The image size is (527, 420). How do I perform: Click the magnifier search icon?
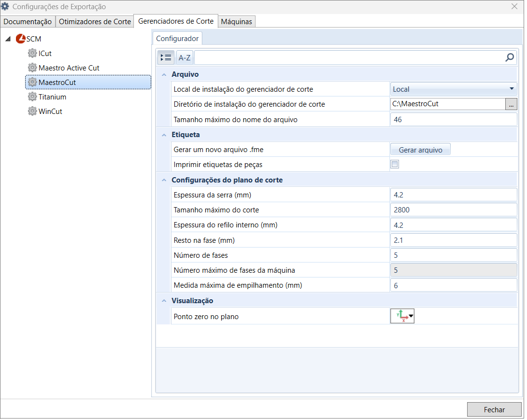pos(510,57)
